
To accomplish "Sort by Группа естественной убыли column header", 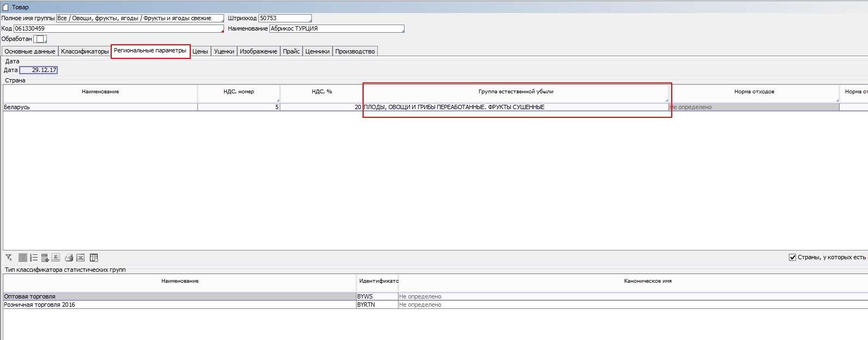I will 515,92.
